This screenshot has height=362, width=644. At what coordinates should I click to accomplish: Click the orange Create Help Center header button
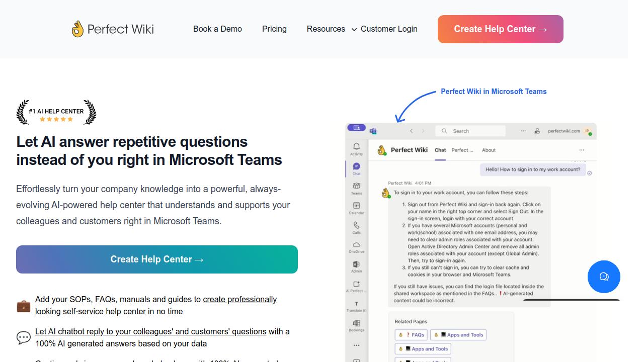pyautogui.click(x=501, y=29)
